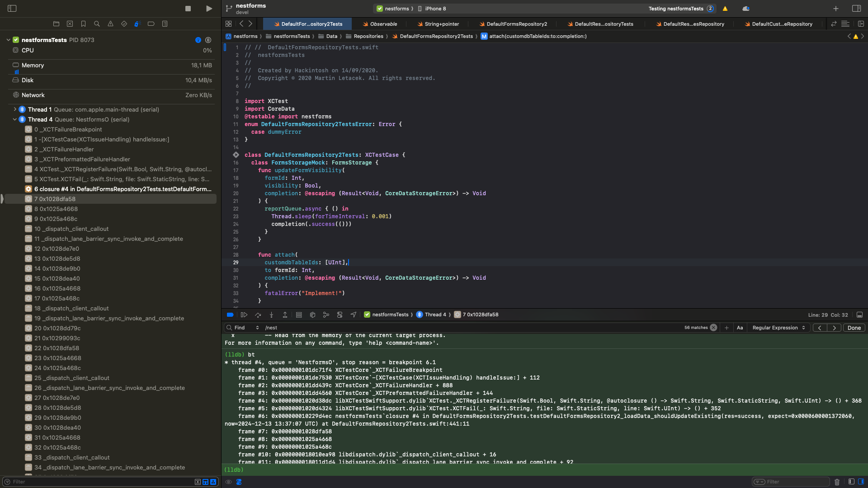Viewport: 868px width, 488px height.
Task: Switch to the DefaultCust...eRepository tab
Action: pyautogui.click(x=779, y=24)
